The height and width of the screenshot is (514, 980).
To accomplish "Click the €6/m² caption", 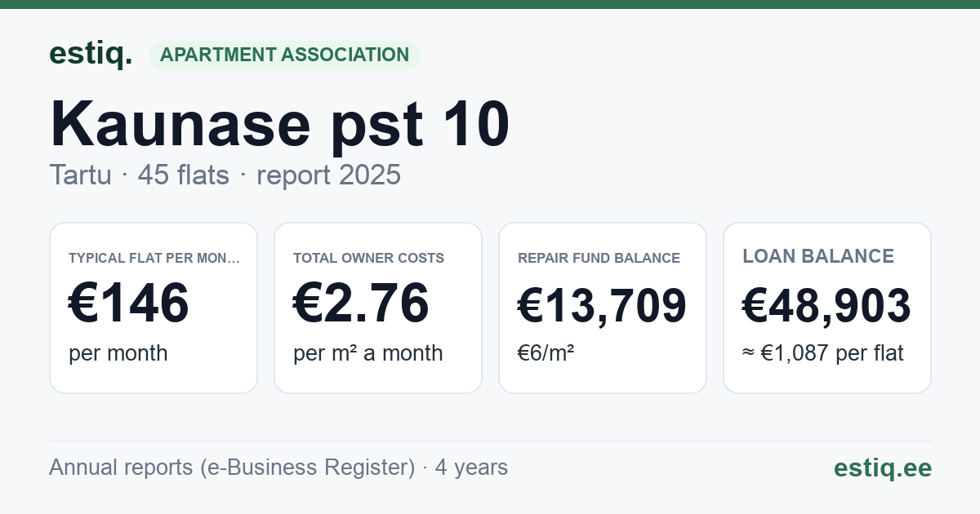I will [546, 353].
